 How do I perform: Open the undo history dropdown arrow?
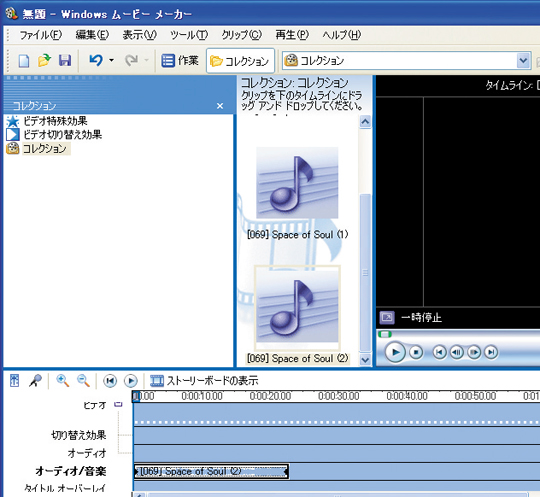tap(111, 60)
